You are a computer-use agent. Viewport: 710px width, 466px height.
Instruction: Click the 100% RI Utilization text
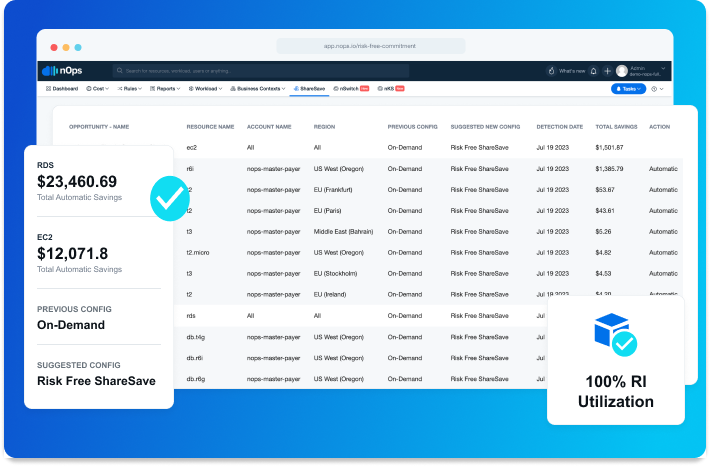coord(616,392)
